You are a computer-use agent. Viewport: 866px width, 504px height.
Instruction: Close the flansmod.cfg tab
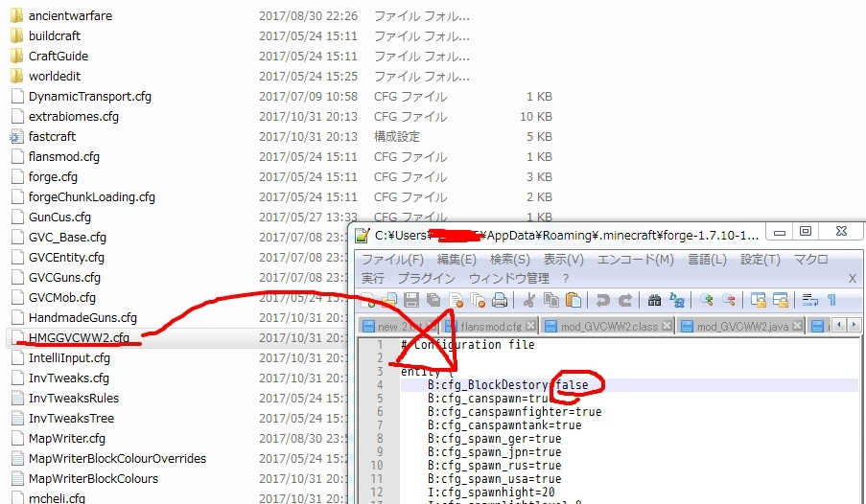530,326
